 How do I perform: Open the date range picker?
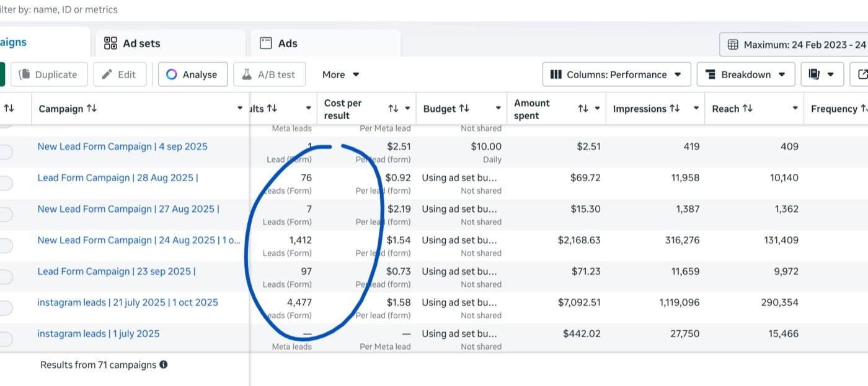tap(794, 45)
